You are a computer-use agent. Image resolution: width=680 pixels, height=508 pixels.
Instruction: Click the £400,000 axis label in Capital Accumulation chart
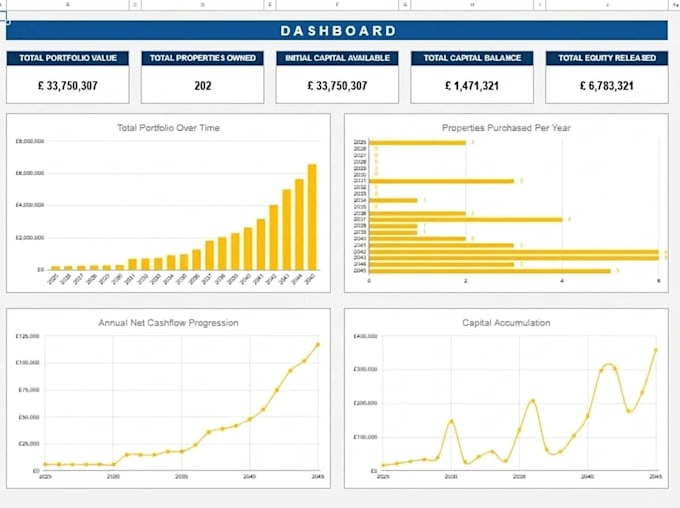click(365, 336)
